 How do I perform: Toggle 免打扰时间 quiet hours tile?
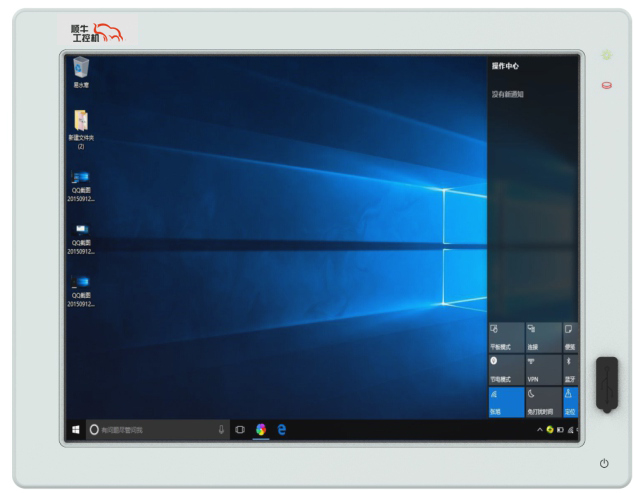click(544, 402)
